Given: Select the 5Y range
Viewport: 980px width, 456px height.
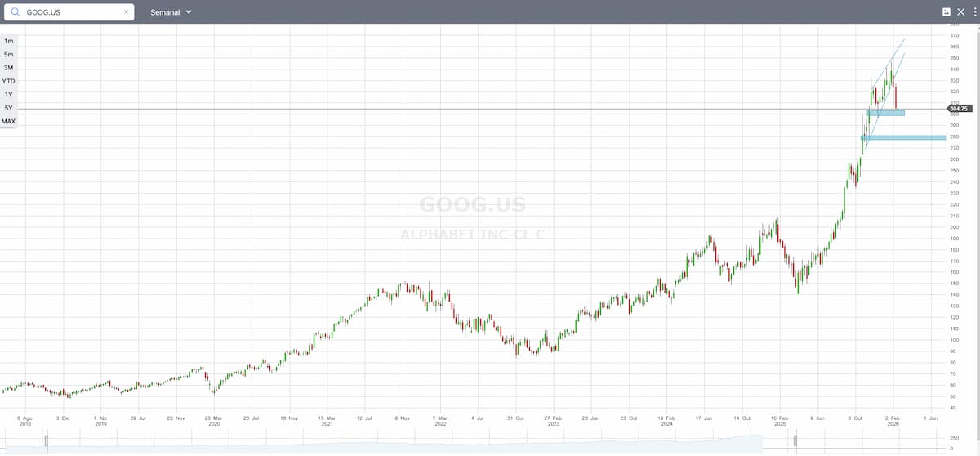Looking at the screenshot, I should [8, 108].
